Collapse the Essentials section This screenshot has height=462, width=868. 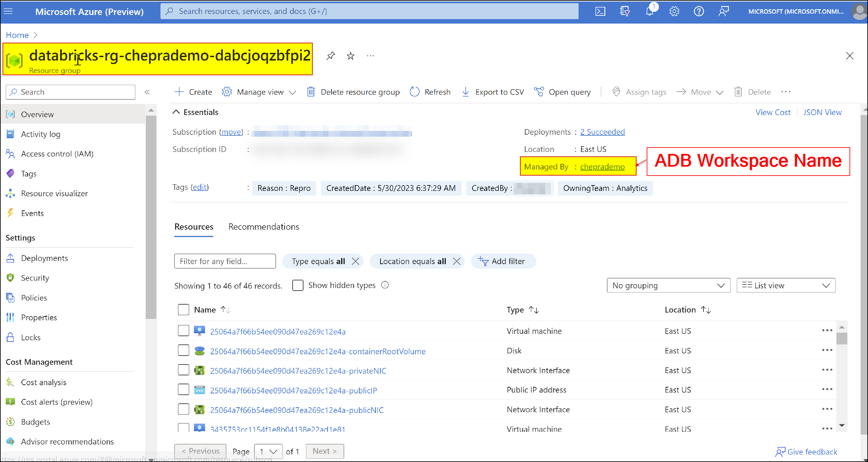pos(176,112)
